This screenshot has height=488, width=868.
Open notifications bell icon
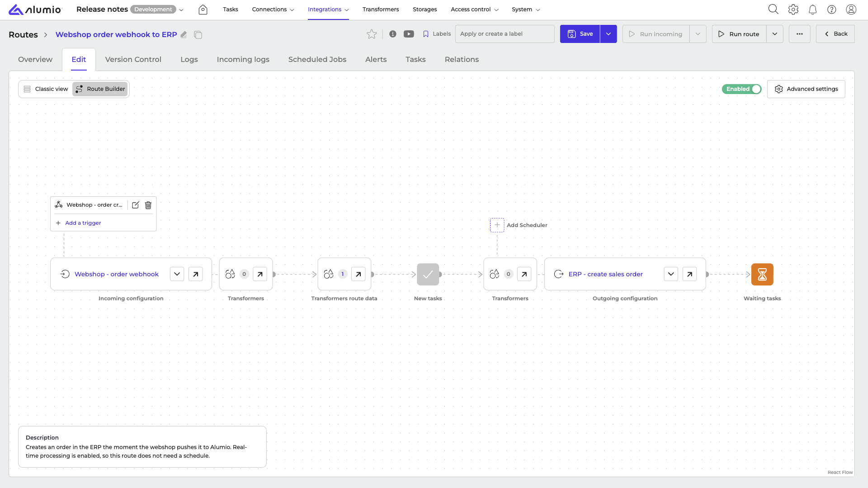point(812,9)
